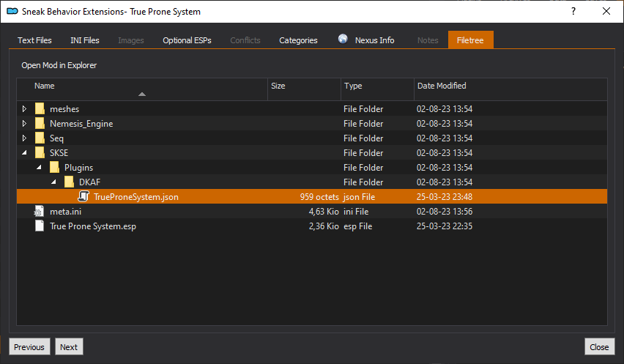Click the disabled Images tab
The width and height of the screenshot is (624, 364).
pos(131,40)
